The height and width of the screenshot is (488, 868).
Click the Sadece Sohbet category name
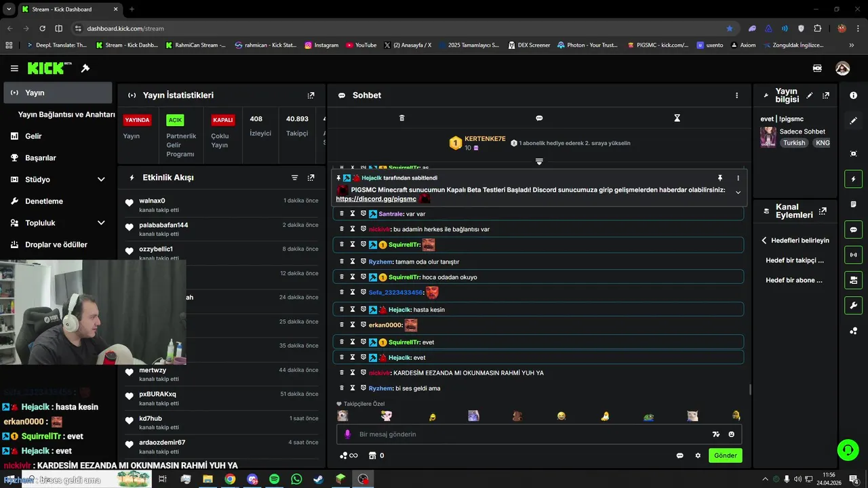click(802, 131)
